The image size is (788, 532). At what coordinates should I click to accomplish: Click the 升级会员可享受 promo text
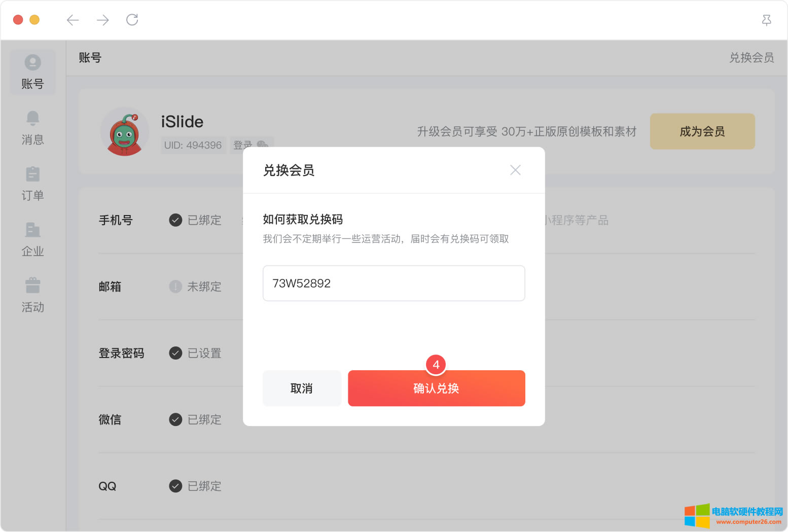527,132
